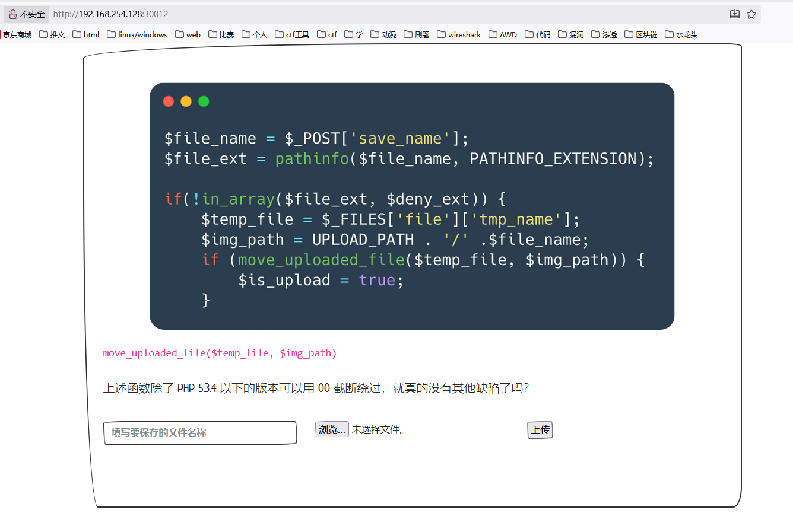The height and width of the screenshot is (532, 793).
Task: Click the 填写要保存的文件名称 input field
Action: tap(200, 433)
